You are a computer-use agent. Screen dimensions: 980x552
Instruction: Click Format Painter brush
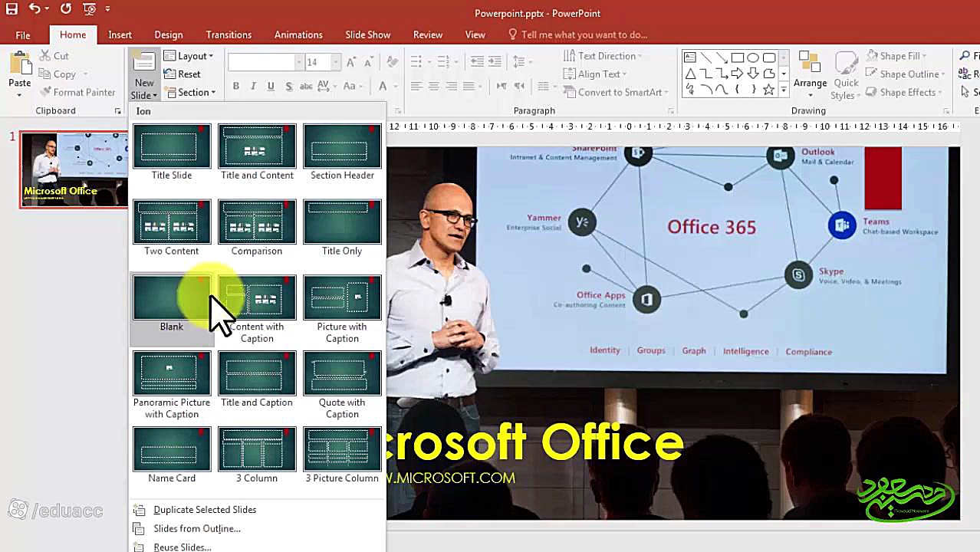pos(77,92)
